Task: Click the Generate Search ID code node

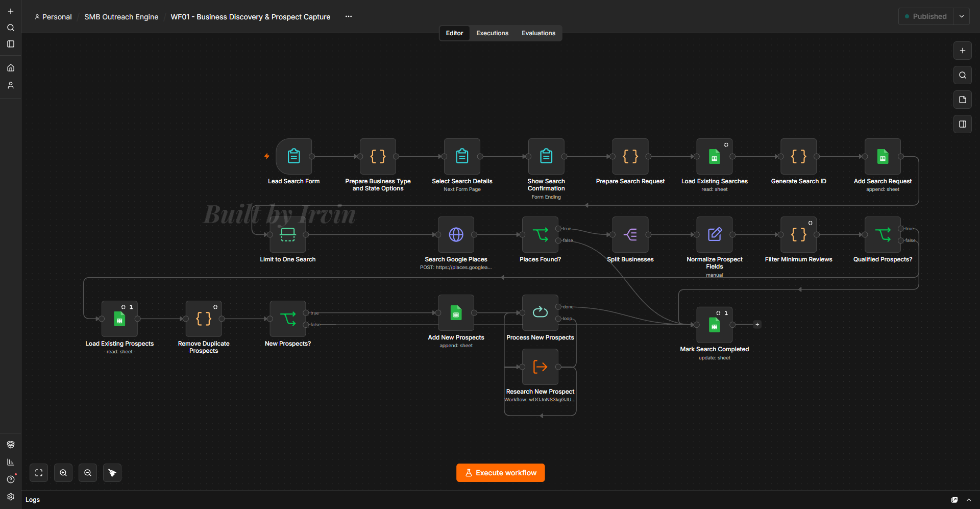Action: (x=799, y=156)
